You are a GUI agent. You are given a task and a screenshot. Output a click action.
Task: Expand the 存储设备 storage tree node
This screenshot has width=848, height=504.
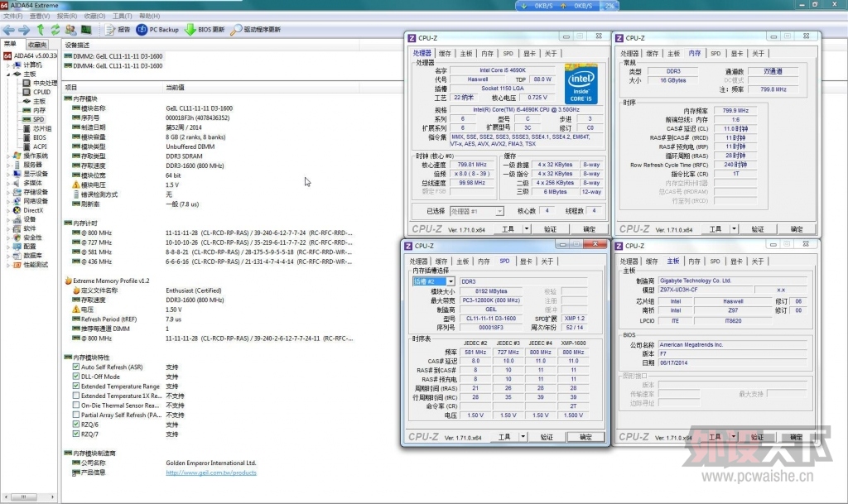coord(8,192)
